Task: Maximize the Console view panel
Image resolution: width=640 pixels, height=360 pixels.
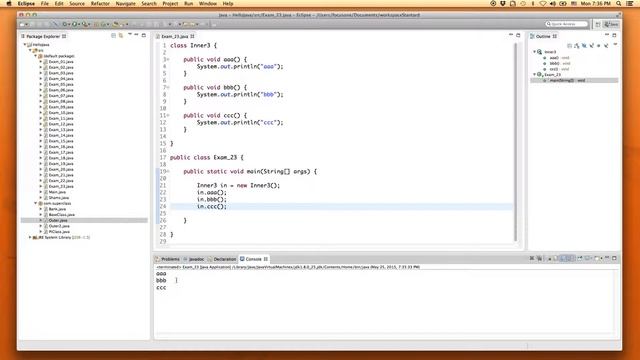Action: (x=614, y=258)
